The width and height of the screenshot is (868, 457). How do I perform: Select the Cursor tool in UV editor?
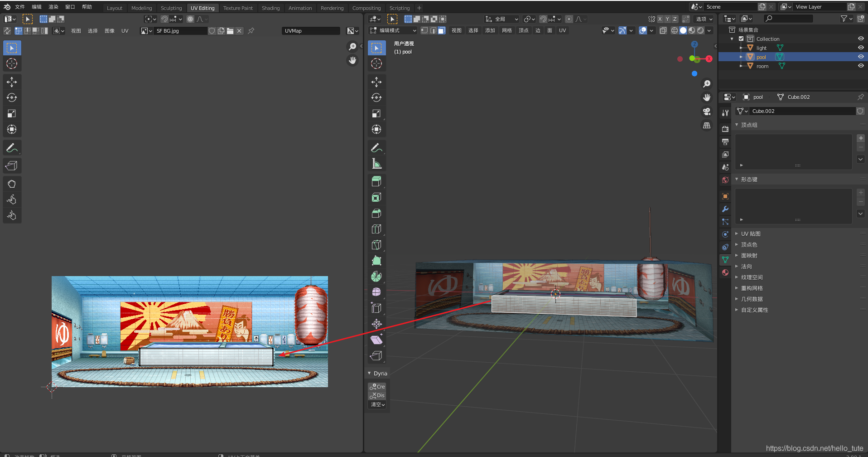tap(12, 63)
